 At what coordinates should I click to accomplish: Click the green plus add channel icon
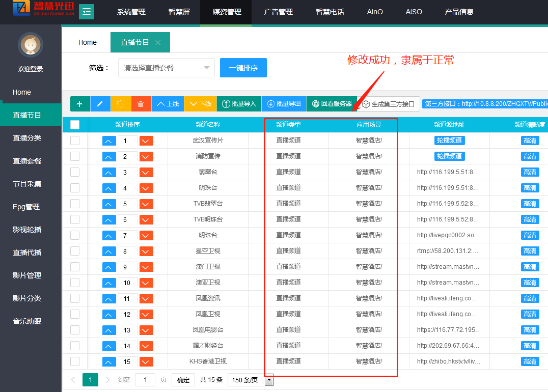80,104
